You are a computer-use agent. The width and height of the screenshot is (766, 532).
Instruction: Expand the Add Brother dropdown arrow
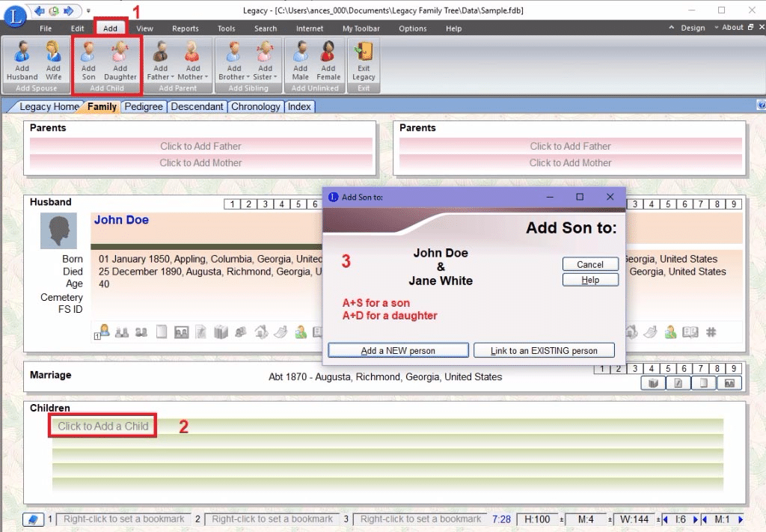click(248, 77)
